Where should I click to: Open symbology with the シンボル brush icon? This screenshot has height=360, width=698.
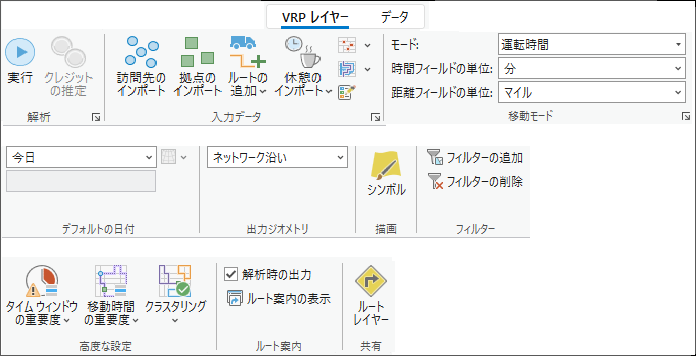click(x=386, y=166)
